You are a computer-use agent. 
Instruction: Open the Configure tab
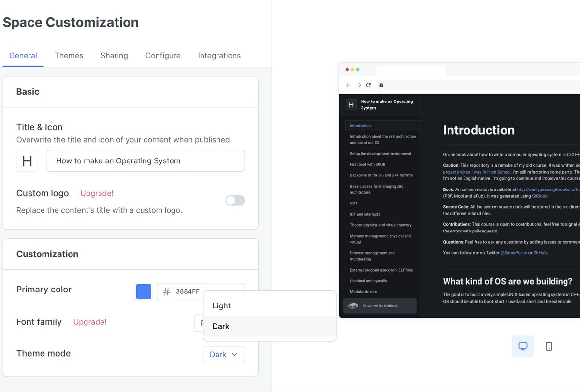(x=163, y=56)
